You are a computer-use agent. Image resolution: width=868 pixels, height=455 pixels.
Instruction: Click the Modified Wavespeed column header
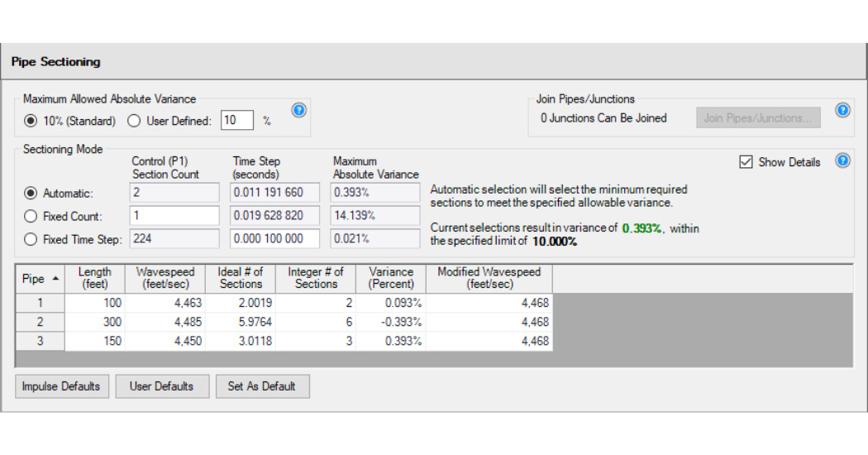point(489,279)
